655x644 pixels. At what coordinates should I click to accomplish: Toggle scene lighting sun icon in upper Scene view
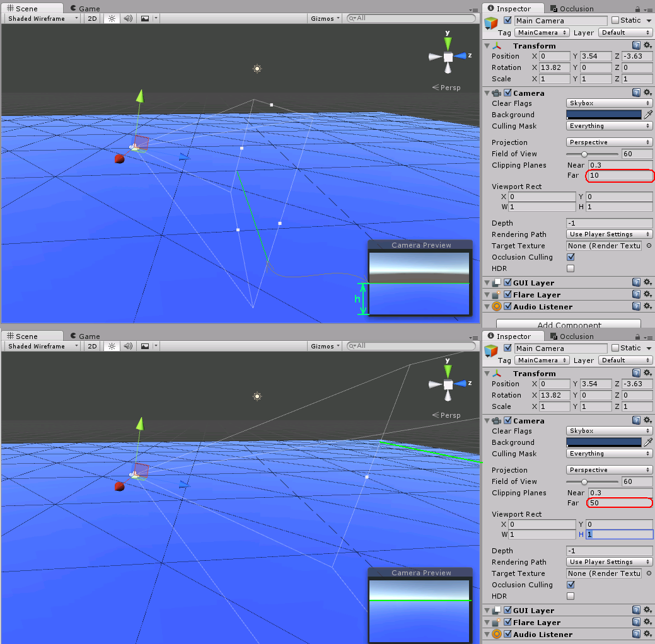coord(112,18)
